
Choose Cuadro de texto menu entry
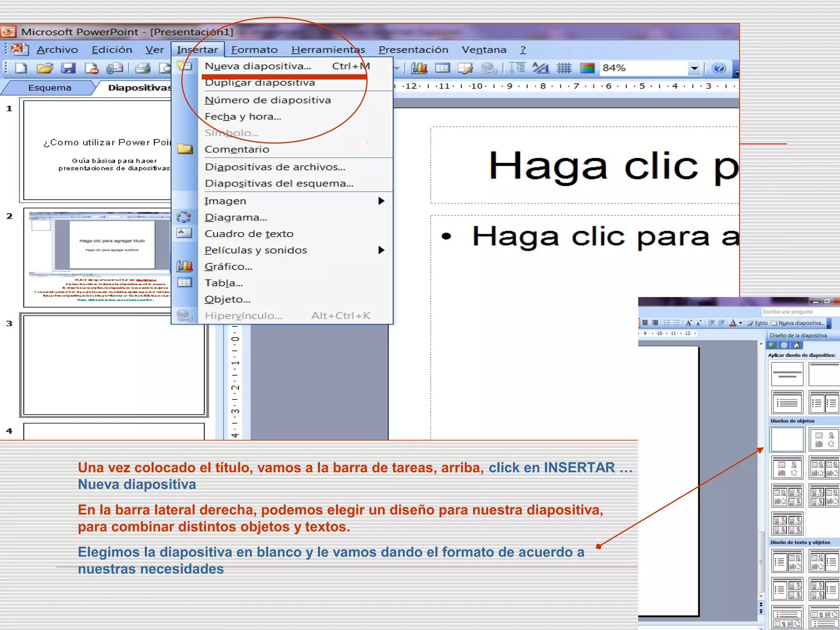coord(283,234)
